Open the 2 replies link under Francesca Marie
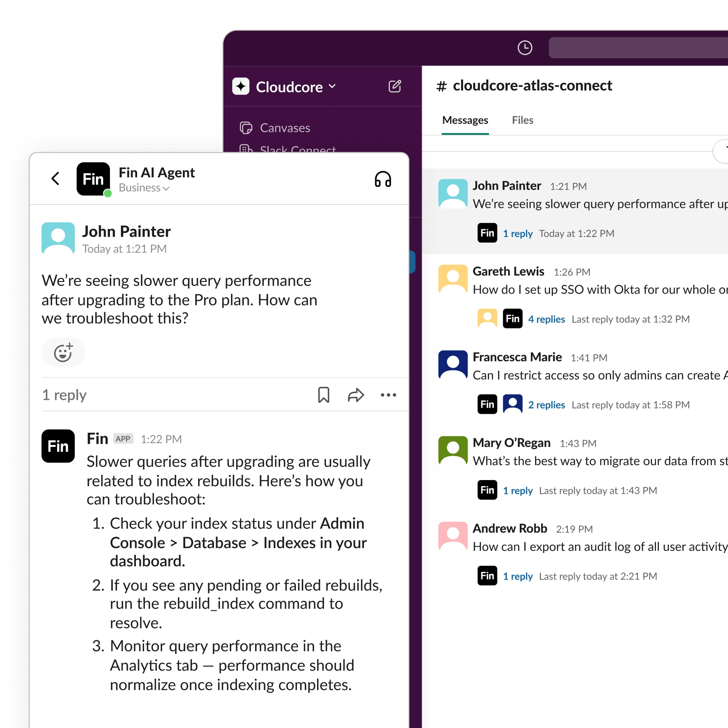Screen dimensions: 728x728 (546, 405)
